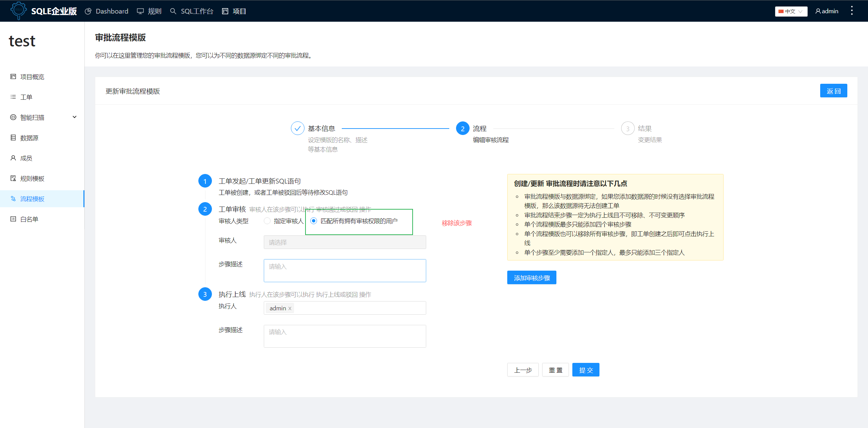Click the 数据源 database icon

click(13, 138)
